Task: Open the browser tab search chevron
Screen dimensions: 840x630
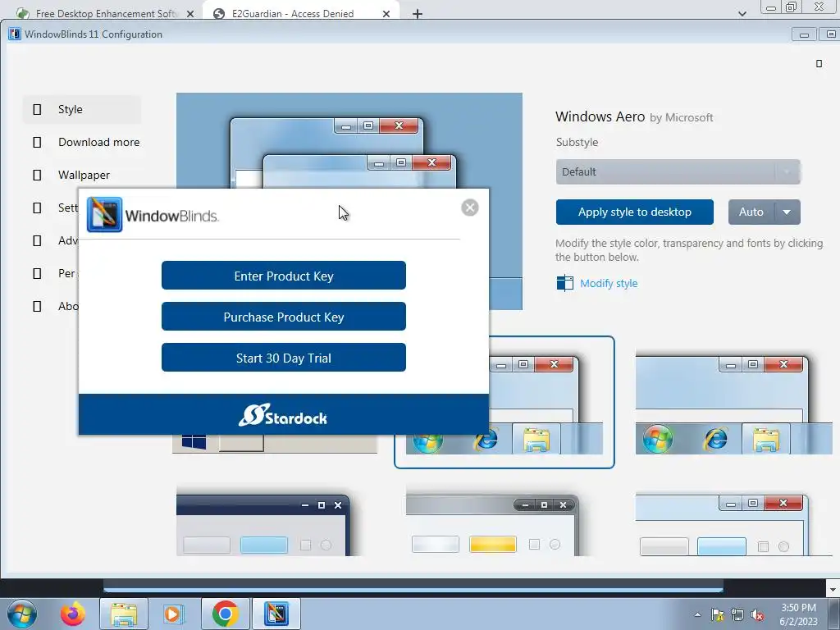Action: pos(742,14)
